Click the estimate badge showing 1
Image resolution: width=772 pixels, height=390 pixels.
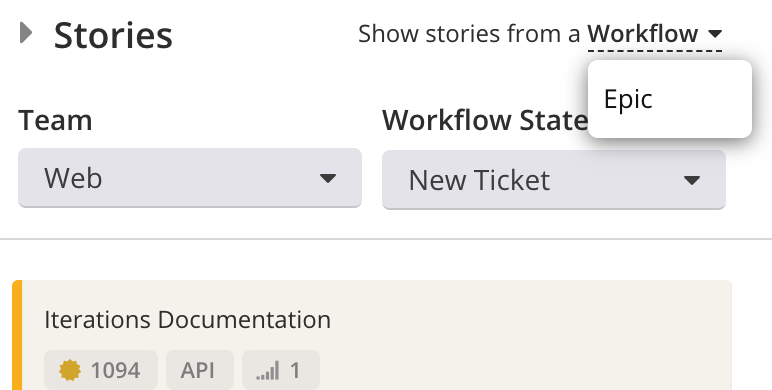281,370
